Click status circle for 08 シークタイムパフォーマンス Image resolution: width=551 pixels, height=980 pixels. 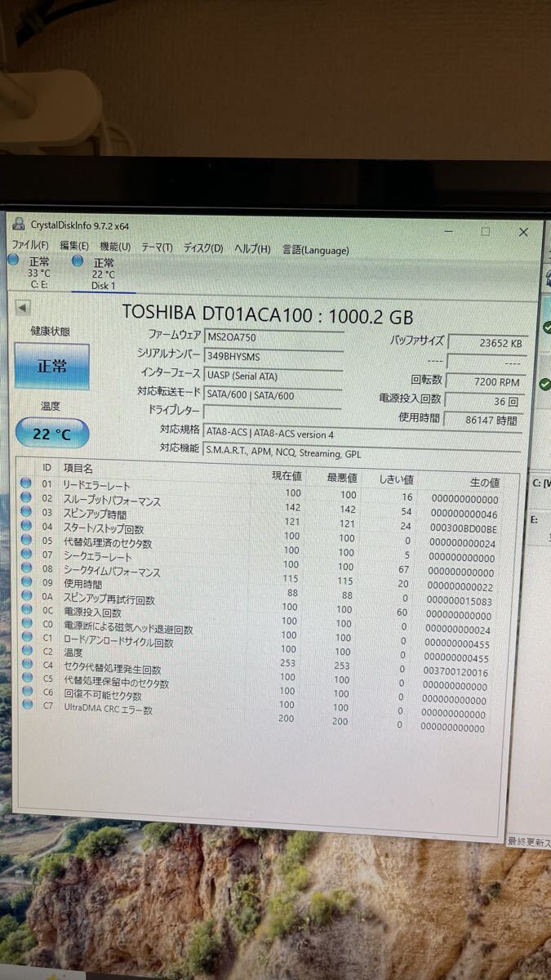[26, 568]
